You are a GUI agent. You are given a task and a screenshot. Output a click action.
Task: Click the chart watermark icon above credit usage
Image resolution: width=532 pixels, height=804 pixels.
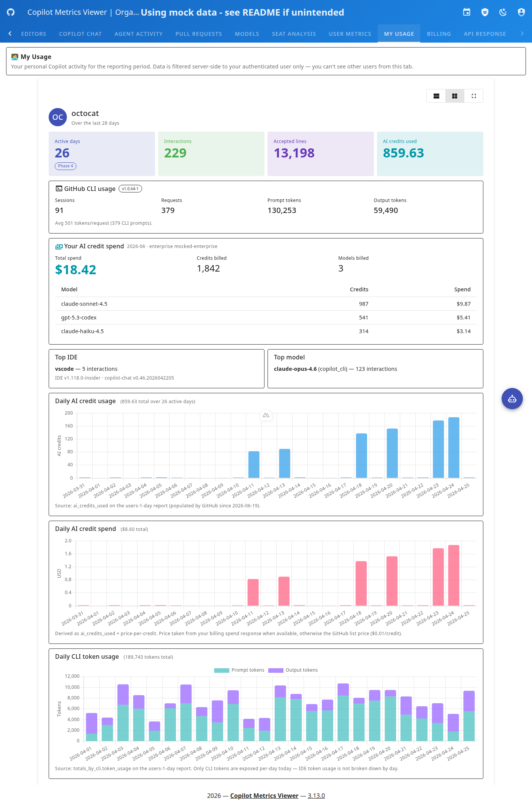[x=266, y=415]
